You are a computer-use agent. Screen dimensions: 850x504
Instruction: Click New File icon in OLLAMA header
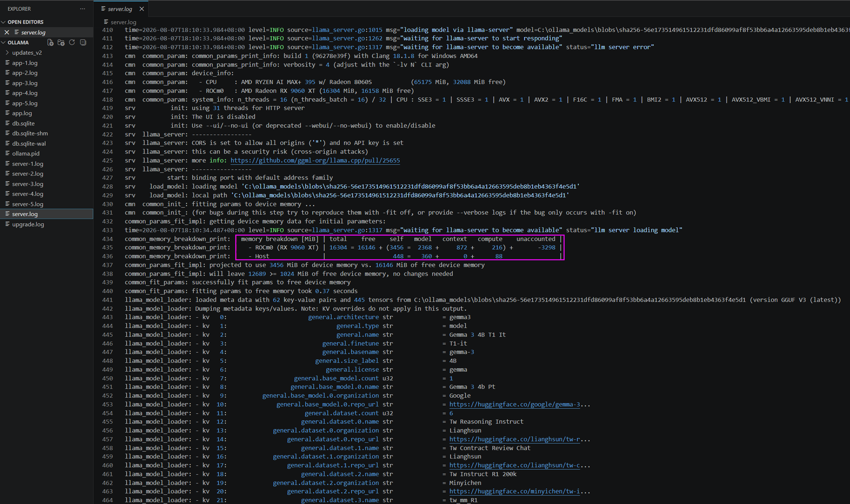click(50, 42)
